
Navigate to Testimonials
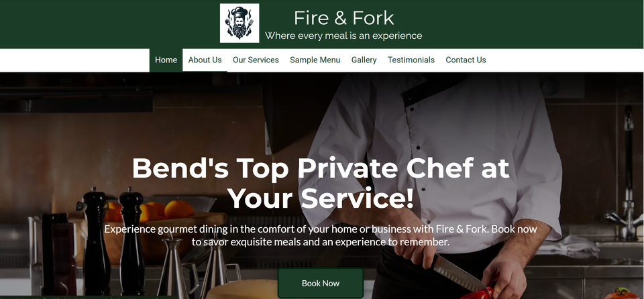click(x=411, y=60)
